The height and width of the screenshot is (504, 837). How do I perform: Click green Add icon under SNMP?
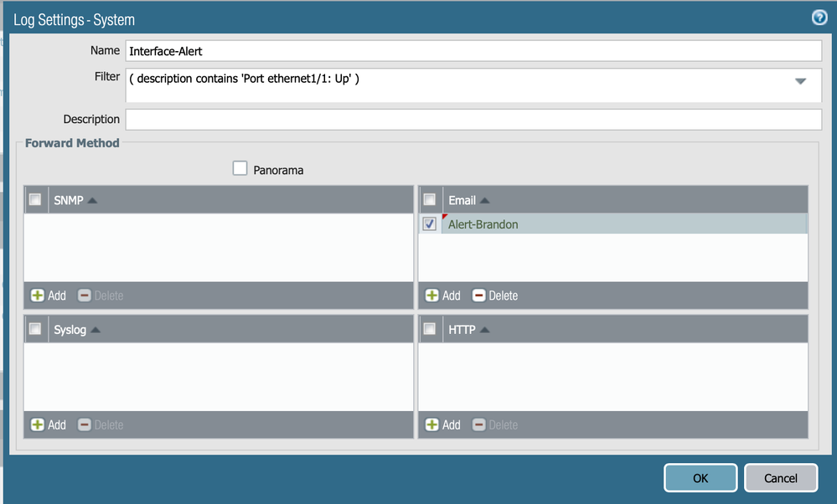[38, 296]
